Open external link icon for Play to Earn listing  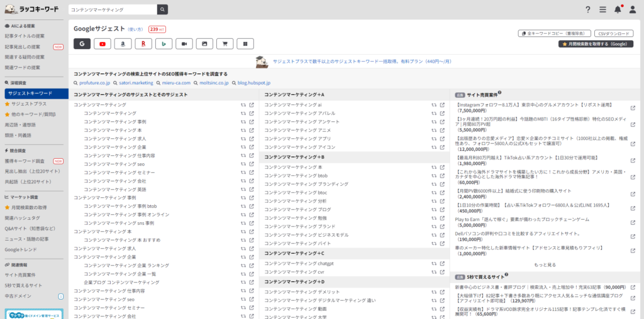(633, 222)
